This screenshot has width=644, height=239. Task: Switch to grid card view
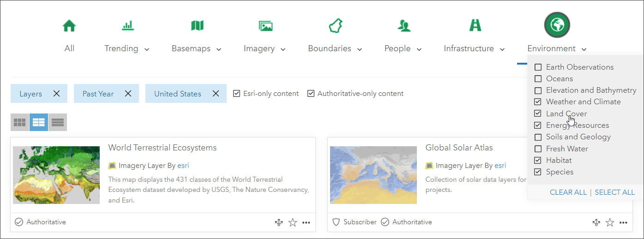[x=20, y=122]
